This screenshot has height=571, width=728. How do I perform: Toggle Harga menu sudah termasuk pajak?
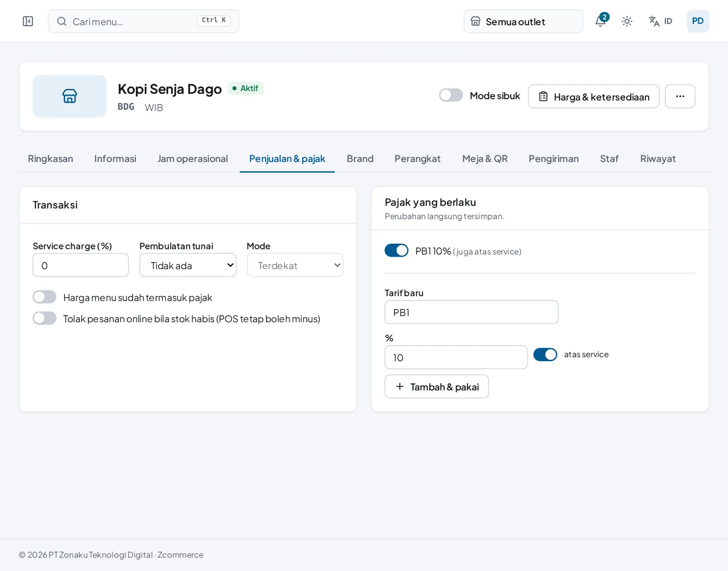(45, 297)
